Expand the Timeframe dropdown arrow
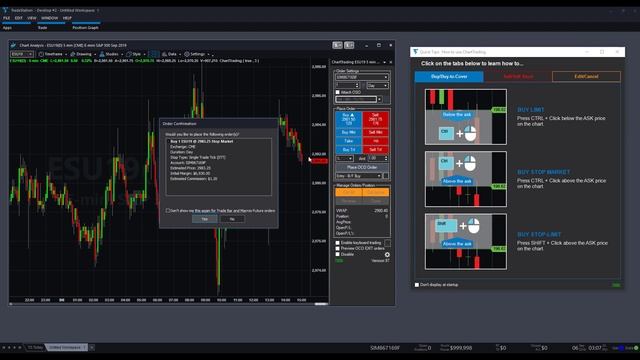This screenshot has width=640, height=360. (x=66, y=54)
